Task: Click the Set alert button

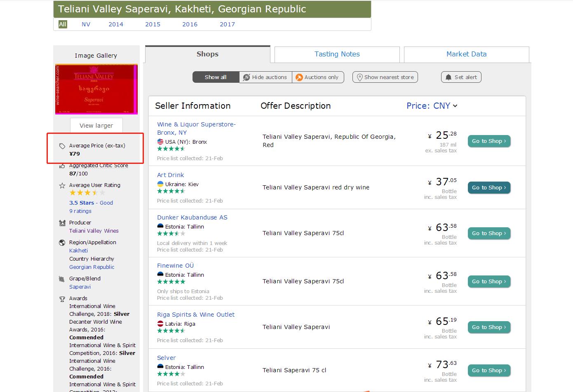Action: pos(461,77)
